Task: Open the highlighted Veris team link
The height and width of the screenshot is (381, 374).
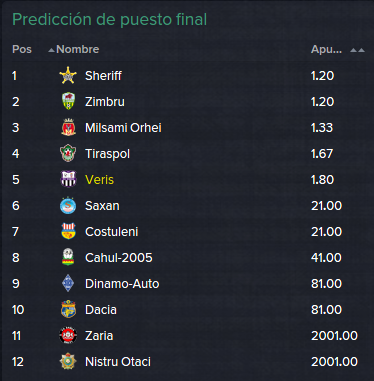Action: click(x=99, y=180)
